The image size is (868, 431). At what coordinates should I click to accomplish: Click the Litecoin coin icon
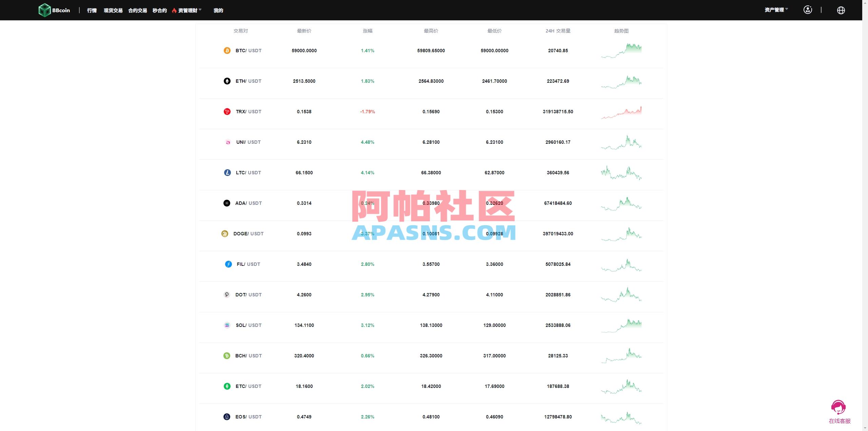click(x=227, y=172)
